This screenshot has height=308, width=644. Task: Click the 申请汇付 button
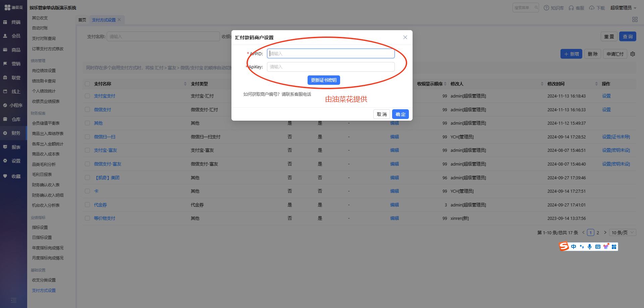coord(615,54)
